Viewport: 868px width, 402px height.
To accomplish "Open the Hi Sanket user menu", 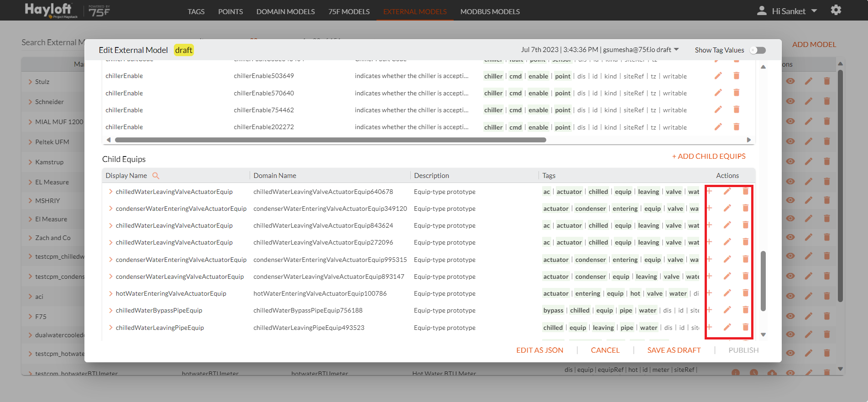I will coord(787,11).
